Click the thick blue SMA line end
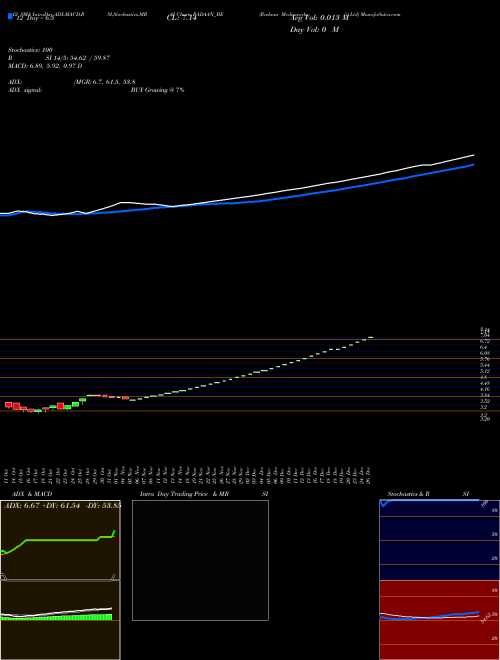This screenshot has height=660, width=500. pyautogui.click(x=474, y=165)
